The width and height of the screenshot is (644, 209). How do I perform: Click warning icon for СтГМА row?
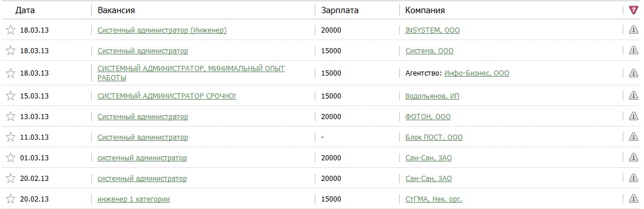pyautogui.click(x=633, y=198)
